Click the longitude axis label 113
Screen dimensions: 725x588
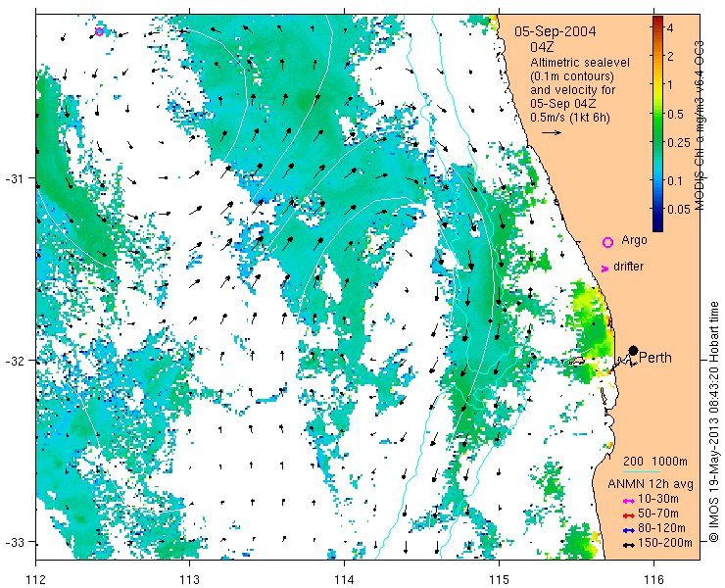tap(189, 579)
